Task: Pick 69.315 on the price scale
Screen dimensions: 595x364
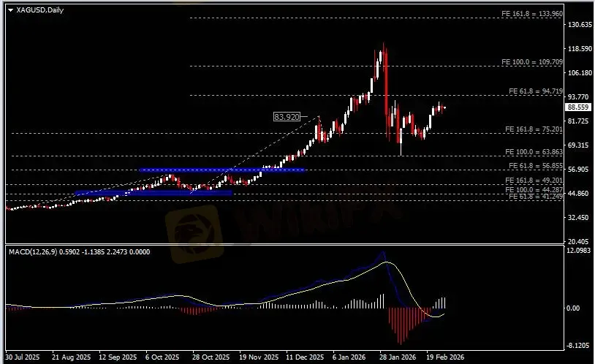Action: 578,145
